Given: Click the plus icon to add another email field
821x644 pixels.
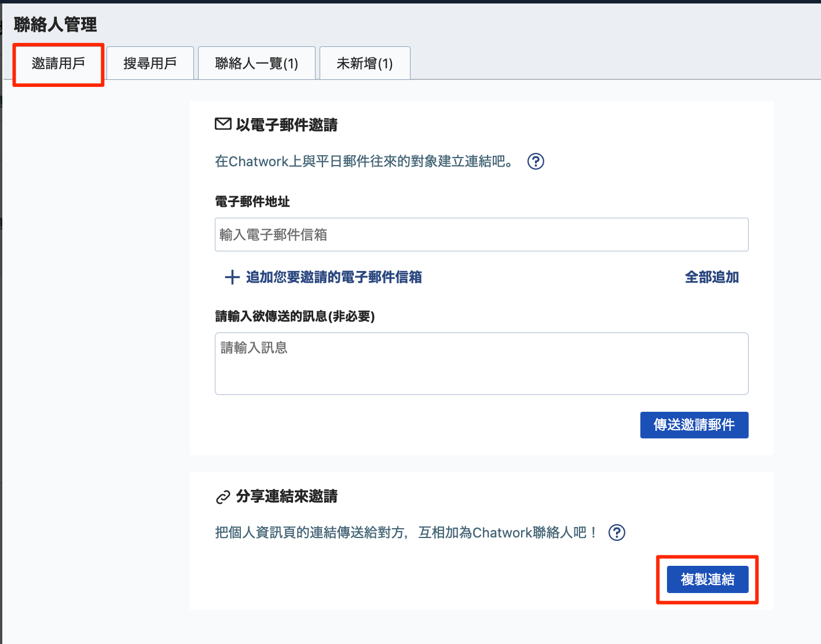Looking at the screenshot, I should (232, 277).
